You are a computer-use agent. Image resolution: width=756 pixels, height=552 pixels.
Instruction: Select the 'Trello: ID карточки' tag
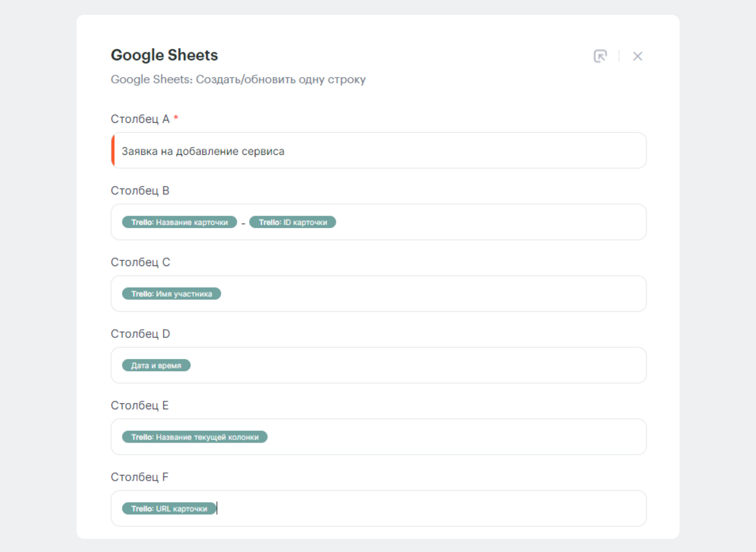(x=292, y=222)
